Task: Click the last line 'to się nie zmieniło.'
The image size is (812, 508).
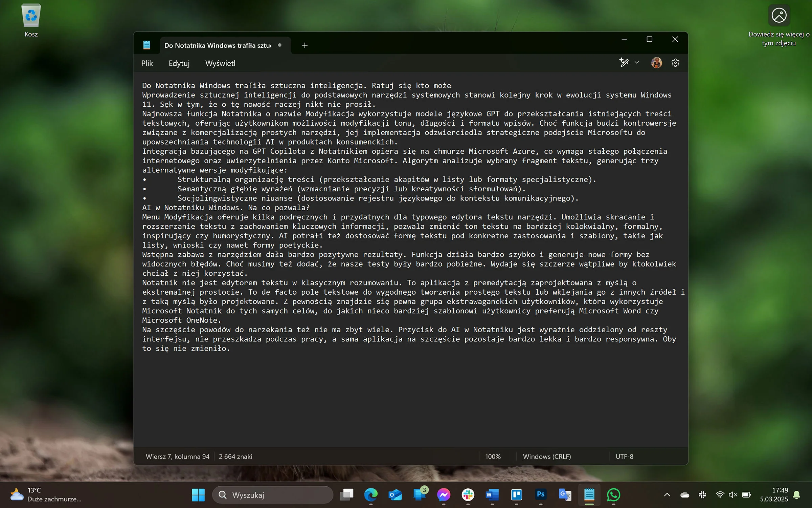Action: [x=186, y=348]
